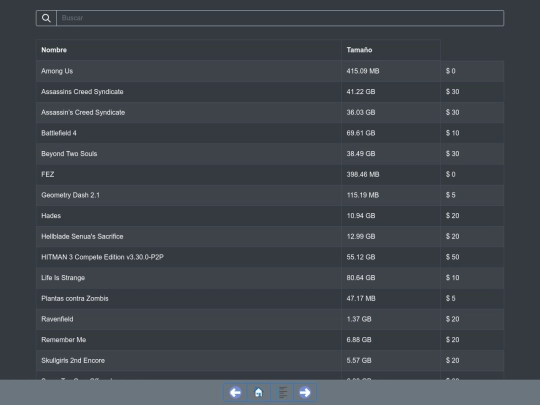Select the Among Us row

(x=270, y=71)
